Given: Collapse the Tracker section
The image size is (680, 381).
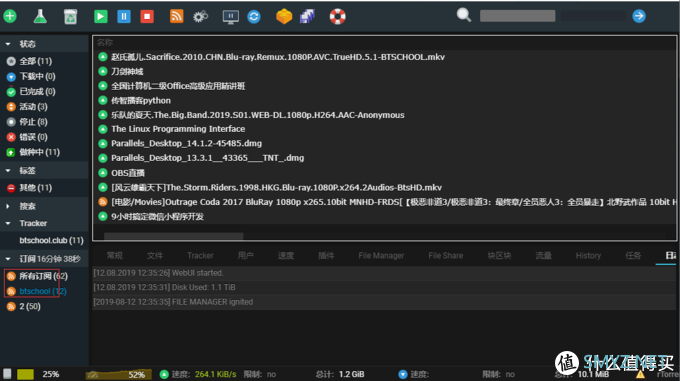Looking at the screenshot, I should 8,223.
